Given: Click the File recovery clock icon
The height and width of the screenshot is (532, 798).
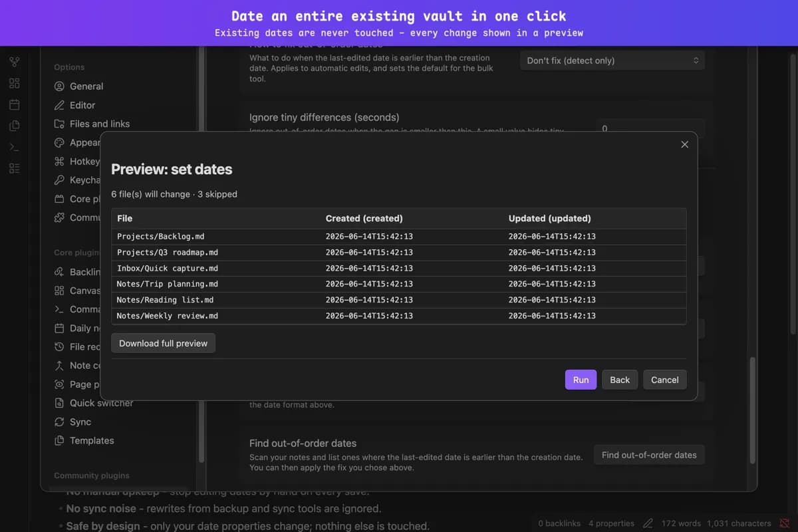Looking at the screenshot, I should (x=59, y=346).
